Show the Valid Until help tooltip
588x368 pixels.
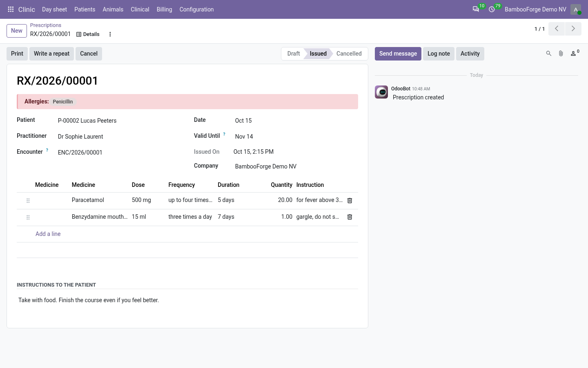(224, 134)
